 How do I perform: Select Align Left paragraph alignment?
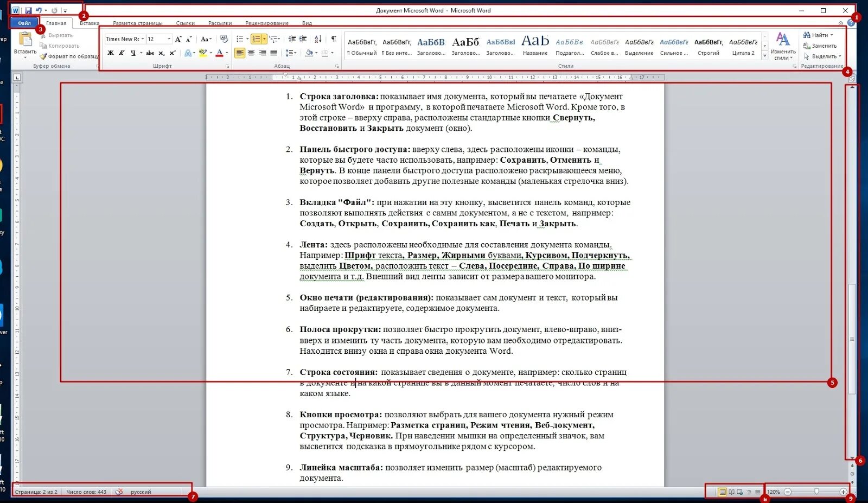[240, 53]
